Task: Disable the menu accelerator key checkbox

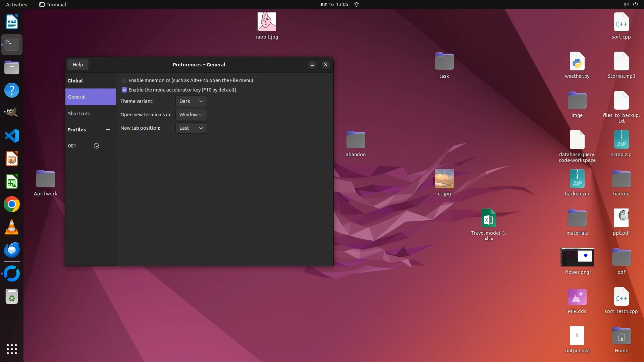Action: pyautogui.click(x=124, y=90)
